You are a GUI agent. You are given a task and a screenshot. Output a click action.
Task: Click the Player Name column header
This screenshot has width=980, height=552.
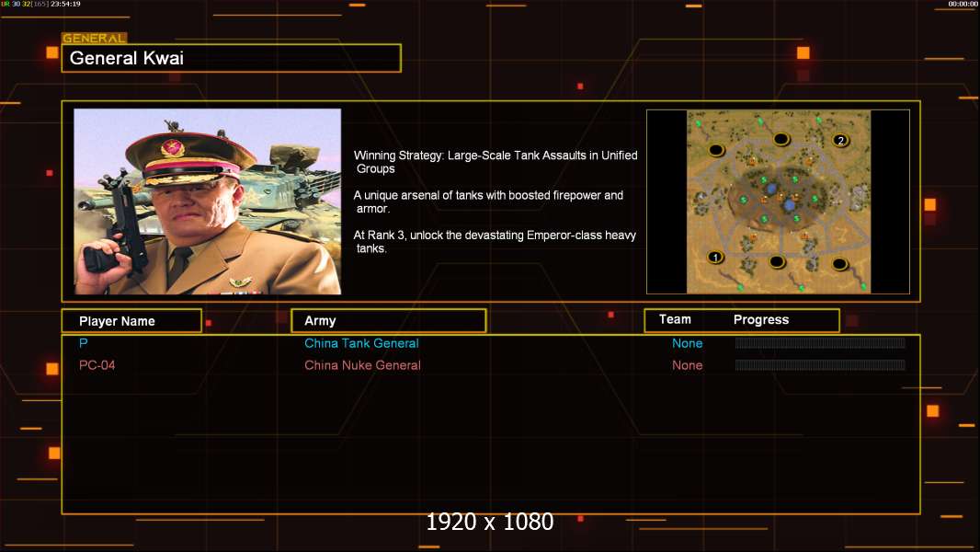click(x=131, y=321)
